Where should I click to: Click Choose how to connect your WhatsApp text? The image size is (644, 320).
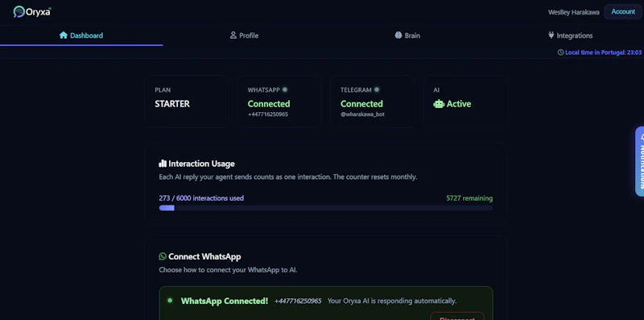tap(228, 270)
